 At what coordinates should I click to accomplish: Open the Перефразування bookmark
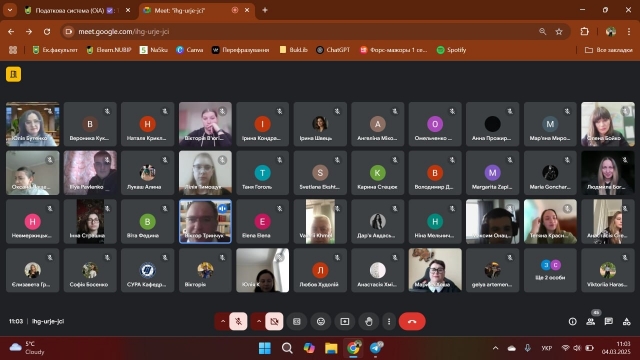[x=241, y=50]
